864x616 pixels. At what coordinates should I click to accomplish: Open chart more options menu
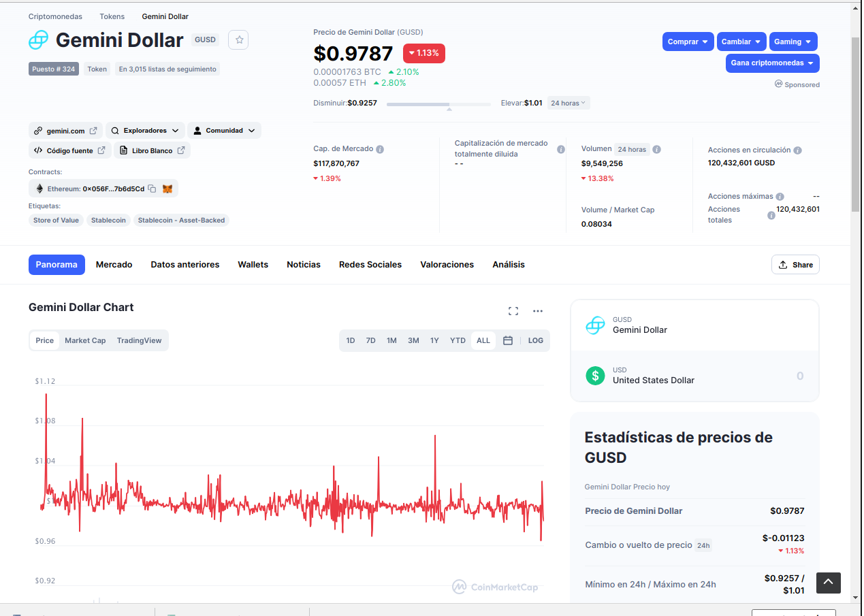pyautogui.click(x=538, y=311)
